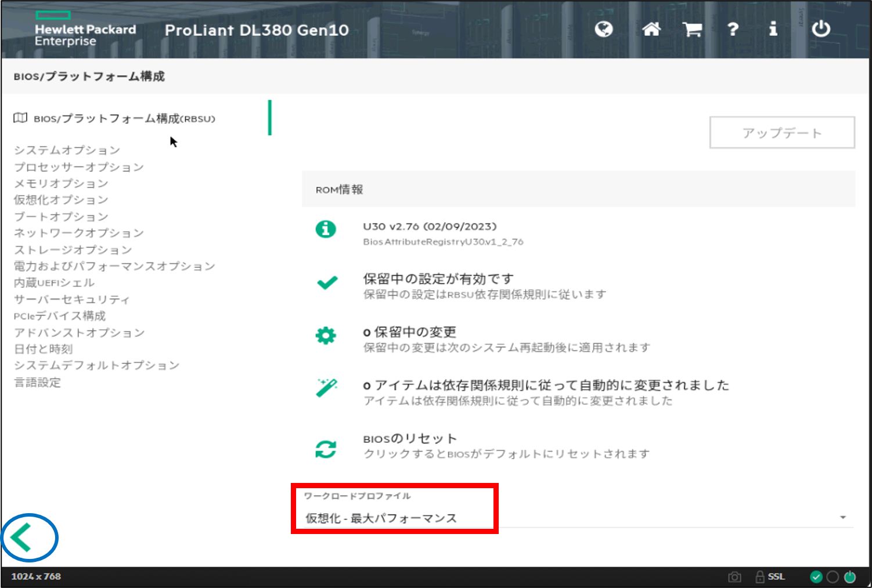872x588 pixels.
Task: Click BIOS/プラットフォーム構成 breadcrumb title
Action: click(89, 77)
